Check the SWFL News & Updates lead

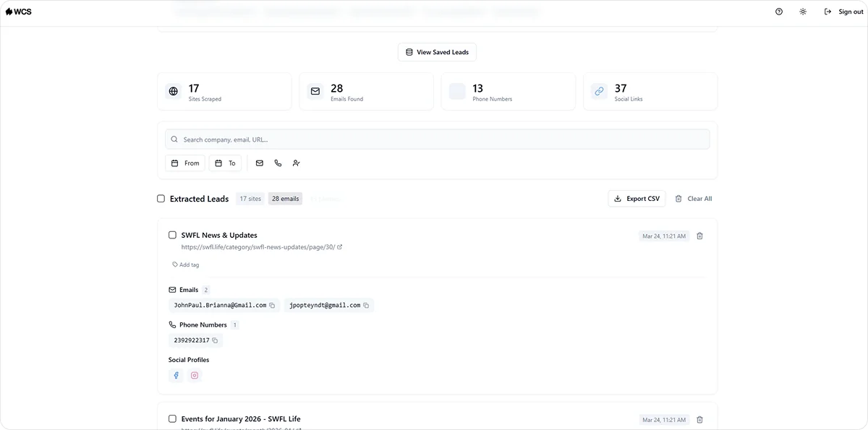coord(172,235)
